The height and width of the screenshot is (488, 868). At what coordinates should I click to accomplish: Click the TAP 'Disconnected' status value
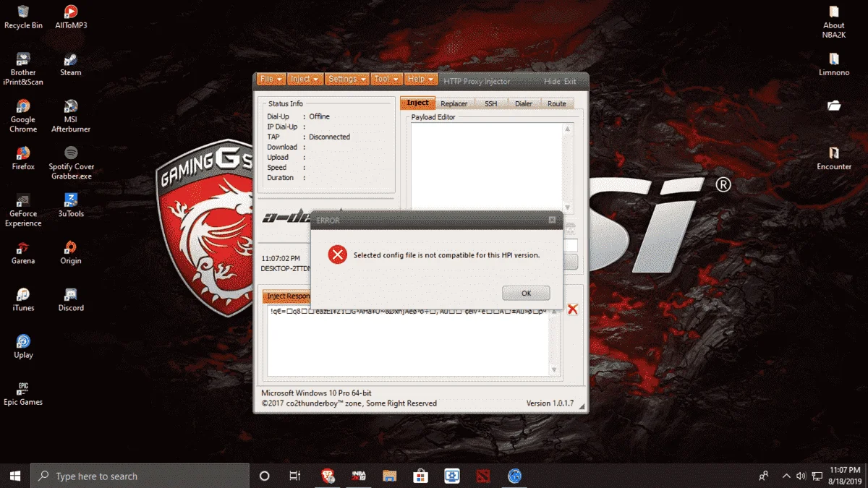[x=329, y=137]
